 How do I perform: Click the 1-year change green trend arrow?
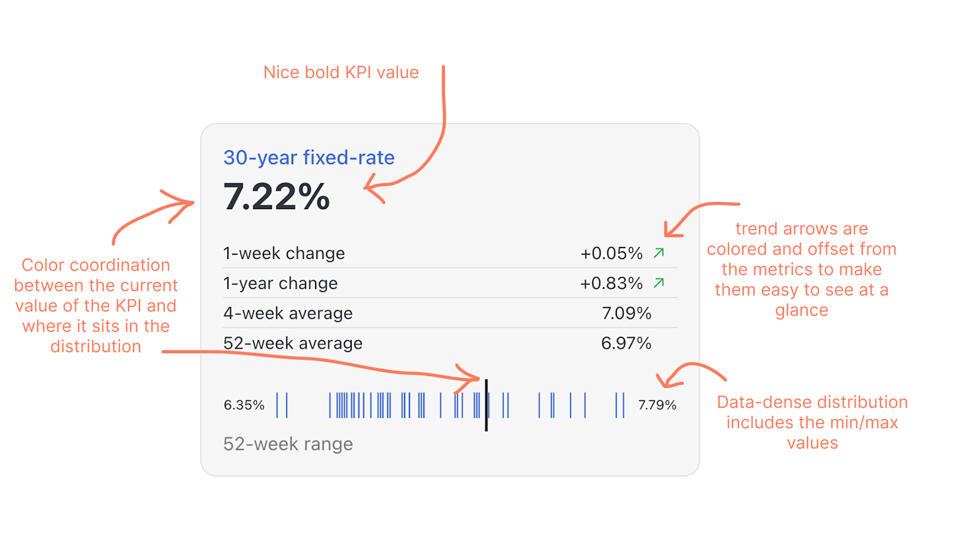click(658, 282)
